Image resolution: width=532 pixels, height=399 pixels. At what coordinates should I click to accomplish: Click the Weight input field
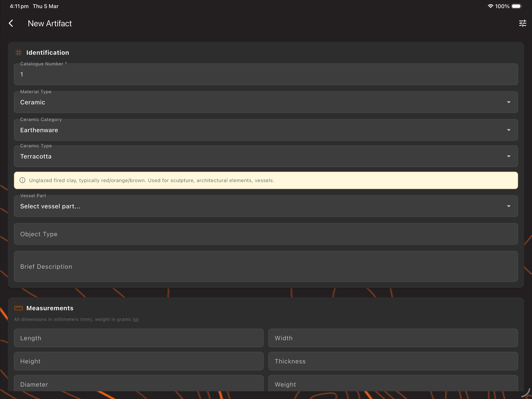point(393,384)
